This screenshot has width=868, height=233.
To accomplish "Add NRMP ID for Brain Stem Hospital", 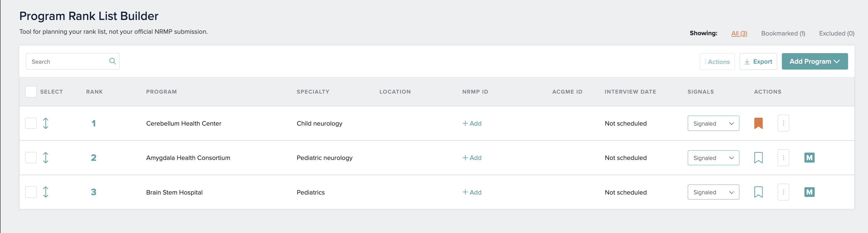I will click(472, 192).
